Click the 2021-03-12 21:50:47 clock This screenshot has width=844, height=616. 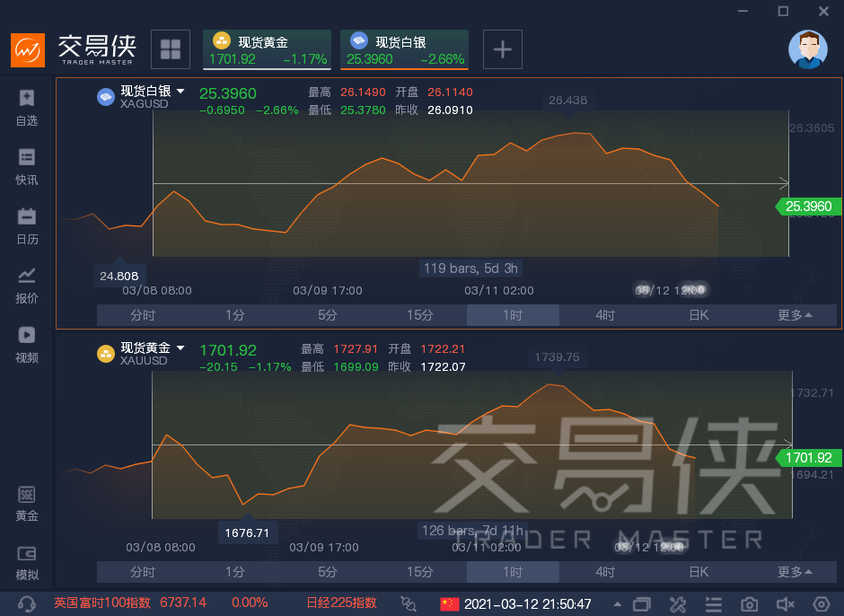528,604
